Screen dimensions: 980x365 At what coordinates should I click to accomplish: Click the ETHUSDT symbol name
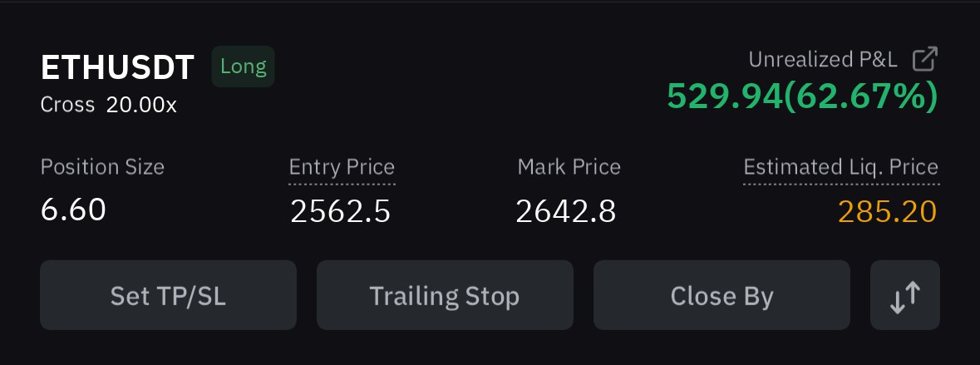coord(117,67)
